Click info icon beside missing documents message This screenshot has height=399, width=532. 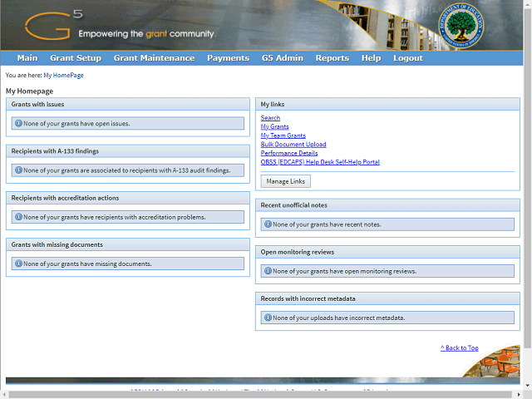point(18,264)
